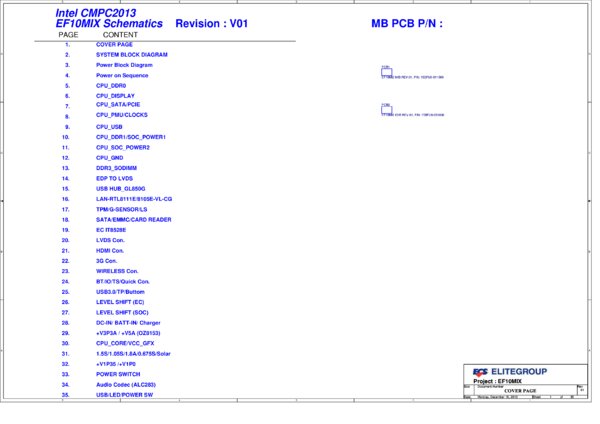This screenshot has height=424, width=600.
Task: Click the "CPU_PMU/CLOCKS" entry
Action: coord(122,115)
